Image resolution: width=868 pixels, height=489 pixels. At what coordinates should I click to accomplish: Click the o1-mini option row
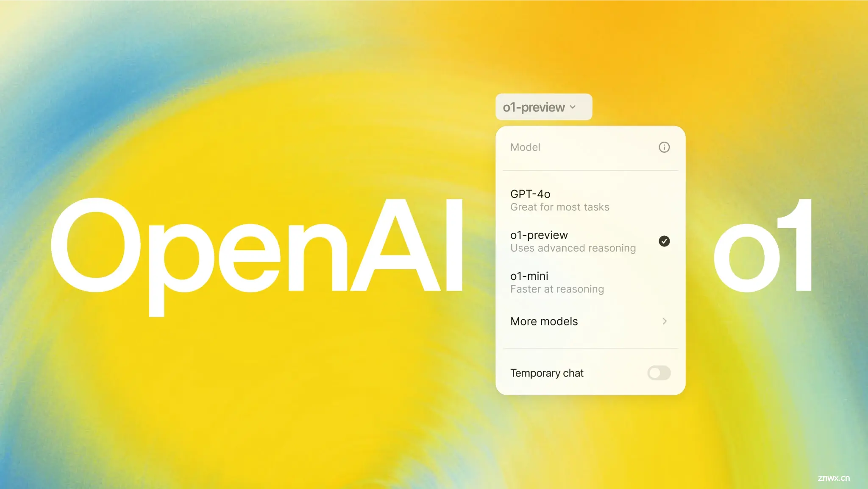[590, 282]
